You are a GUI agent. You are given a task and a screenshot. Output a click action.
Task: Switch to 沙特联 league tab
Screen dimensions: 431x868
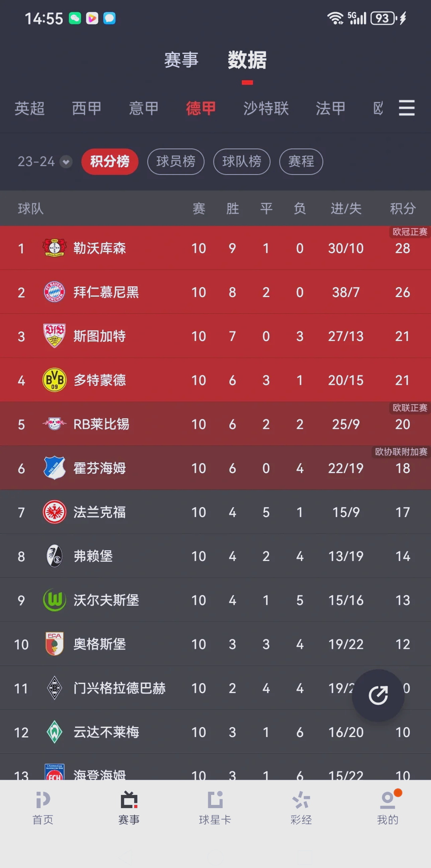[x=266, y=109]
